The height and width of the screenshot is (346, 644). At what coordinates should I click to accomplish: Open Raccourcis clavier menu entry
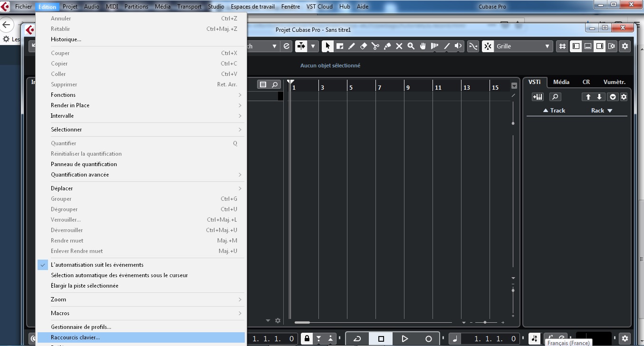click(141, 337)
